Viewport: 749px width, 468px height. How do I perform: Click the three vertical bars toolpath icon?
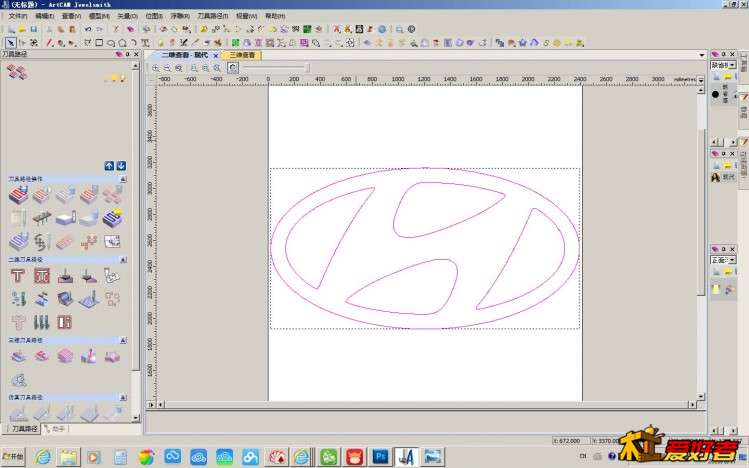(x=42, y=322)
